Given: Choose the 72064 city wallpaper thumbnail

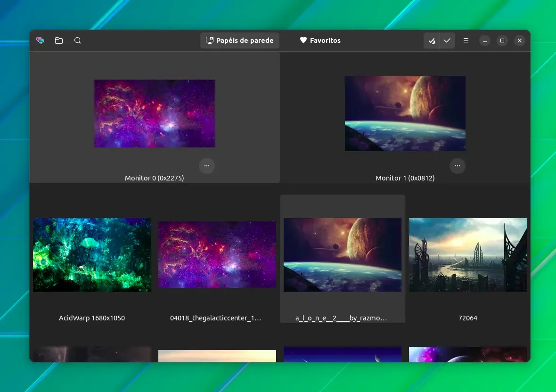Looking at the screenshot, I should coord(468,255).
